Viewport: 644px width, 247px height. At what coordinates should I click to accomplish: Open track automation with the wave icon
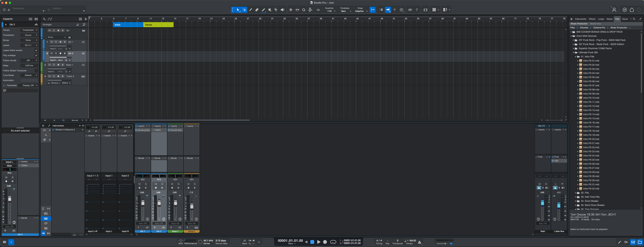(x=50, y=19)
